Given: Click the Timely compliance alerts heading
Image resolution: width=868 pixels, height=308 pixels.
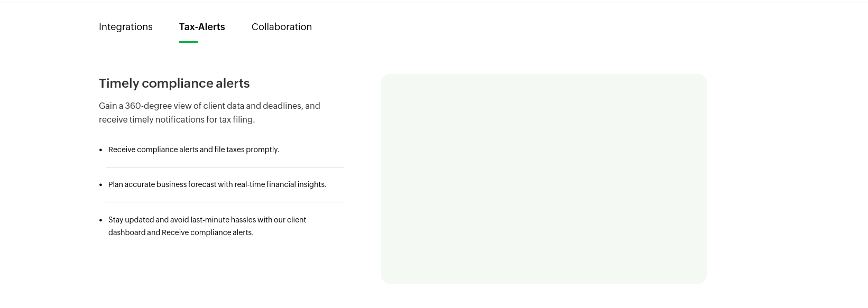Looking at the screenshot, I should click(x=174, y=83).
